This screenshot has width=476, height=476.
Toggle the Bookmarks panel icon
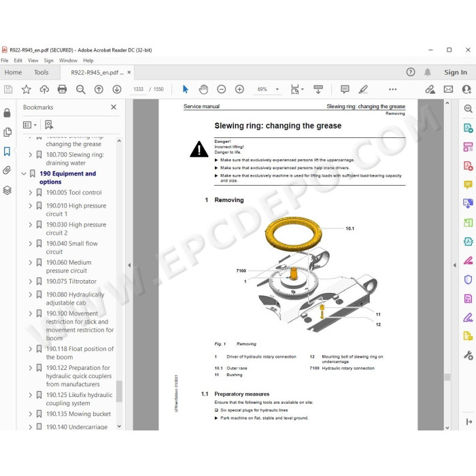[7, 151]
